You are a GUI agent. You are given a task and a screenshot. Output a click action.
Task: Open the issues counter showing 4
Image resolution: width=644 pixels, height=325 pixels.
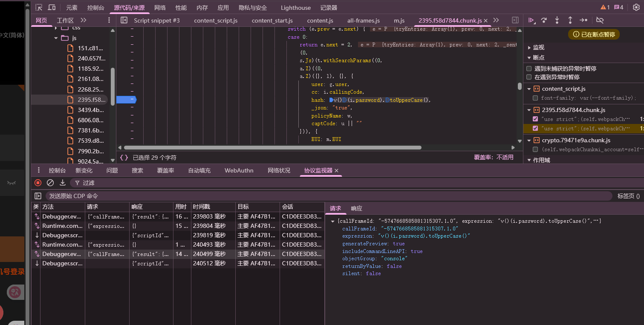(619, 7)
